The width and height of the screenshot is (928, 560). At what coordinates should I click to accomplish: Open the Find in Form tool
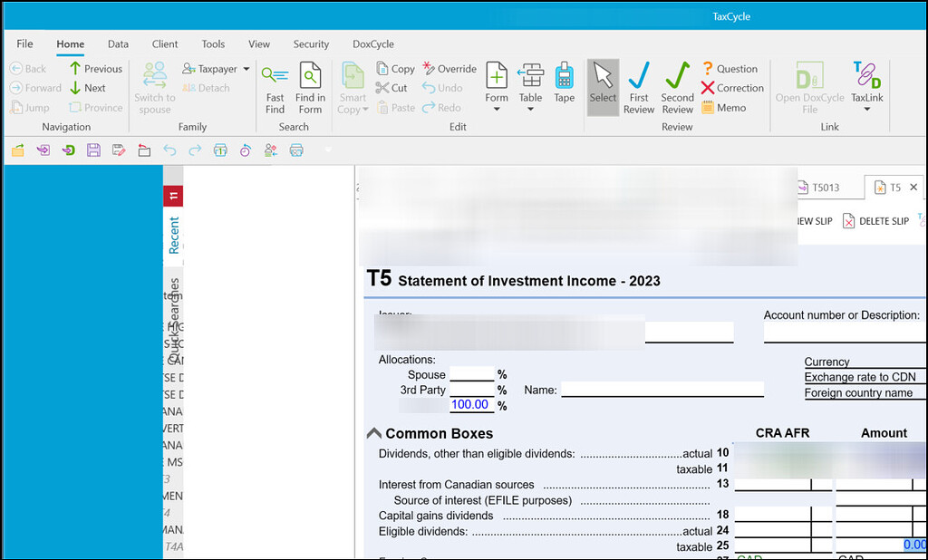pyautogui.click(x=310, y=87)
